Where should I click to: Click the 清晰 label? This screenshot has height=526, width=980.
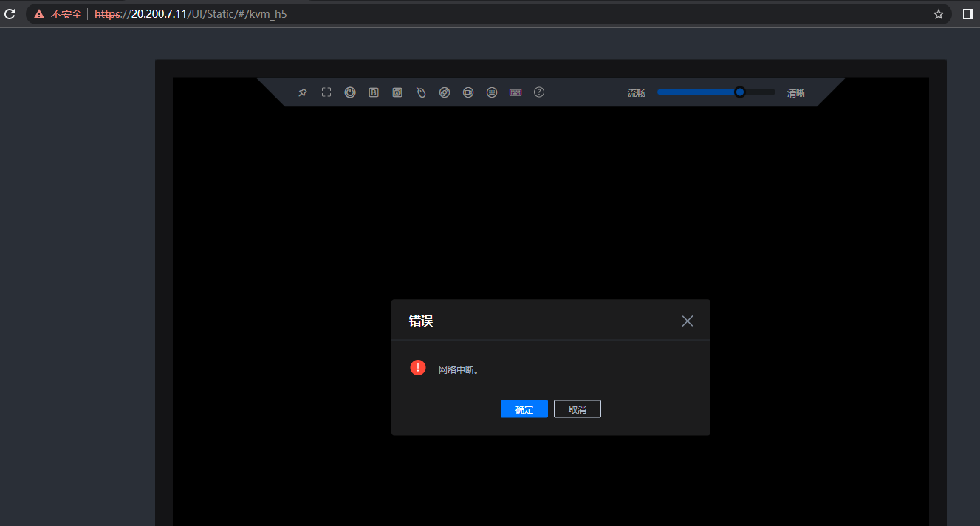pos(796,93)
